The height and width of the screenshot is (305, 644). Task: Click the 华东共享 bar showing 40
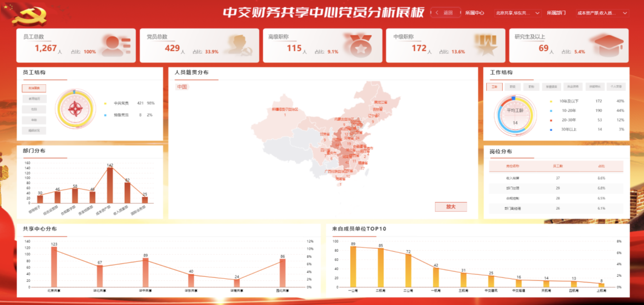point(191,281)
